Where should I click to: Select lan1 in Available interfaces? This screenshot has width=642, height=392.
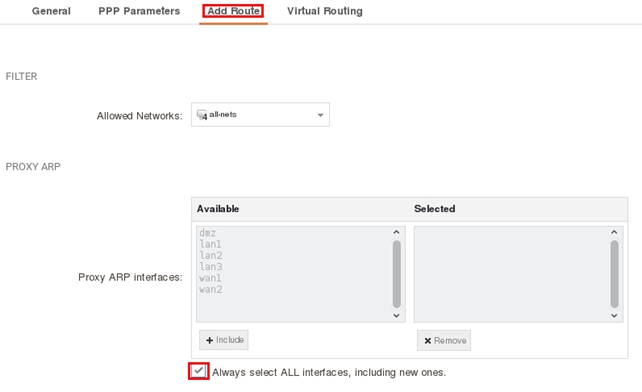click(x=210, y=244)
